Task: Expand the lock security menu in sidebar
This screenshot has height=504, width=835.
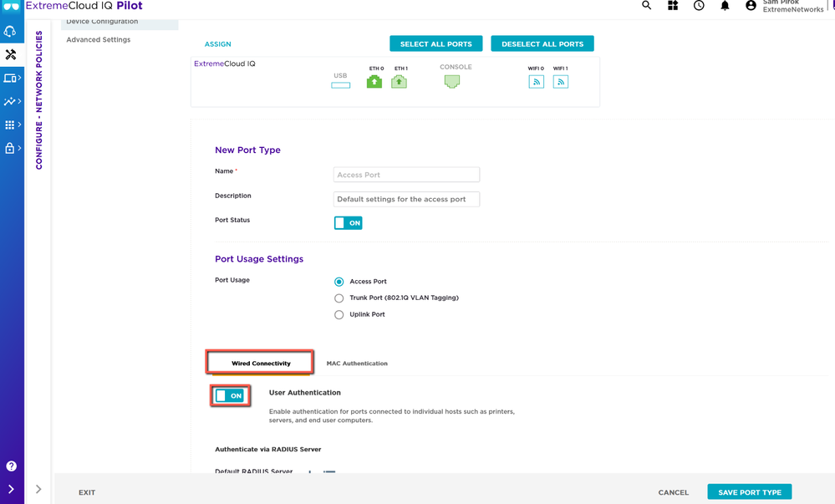Action: [x=12, y=149]
